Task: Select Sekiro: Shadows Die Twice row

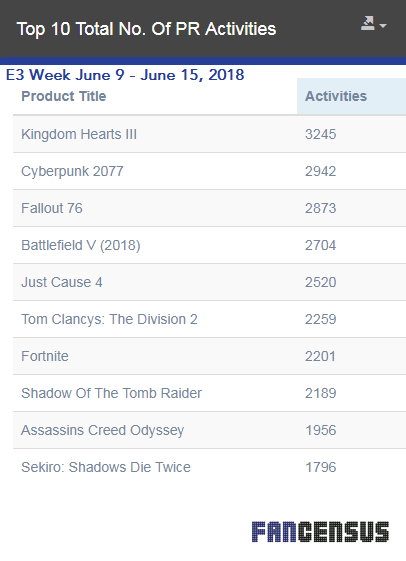Action: [210, 467]
